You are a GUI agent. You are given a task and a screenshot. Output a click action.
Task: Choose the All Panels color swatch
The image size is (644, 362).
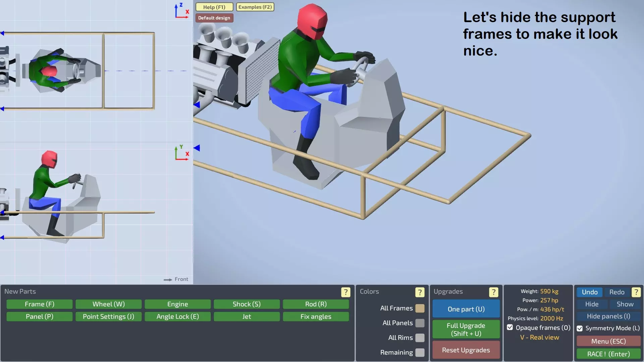[x=420, y=323]
